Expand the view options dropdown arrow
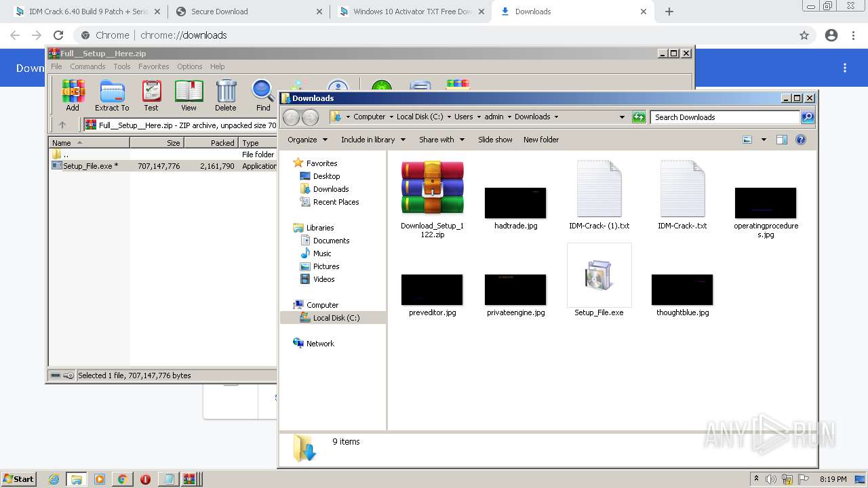This screenshot has width=868, height=488. (x=764, y=140)
